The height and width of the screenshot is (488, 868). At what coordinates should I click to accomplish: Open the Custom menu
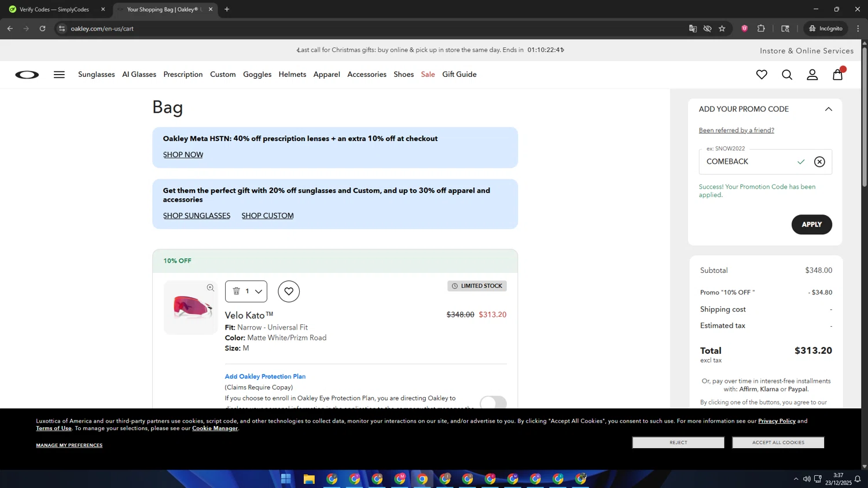coord(223,75)
